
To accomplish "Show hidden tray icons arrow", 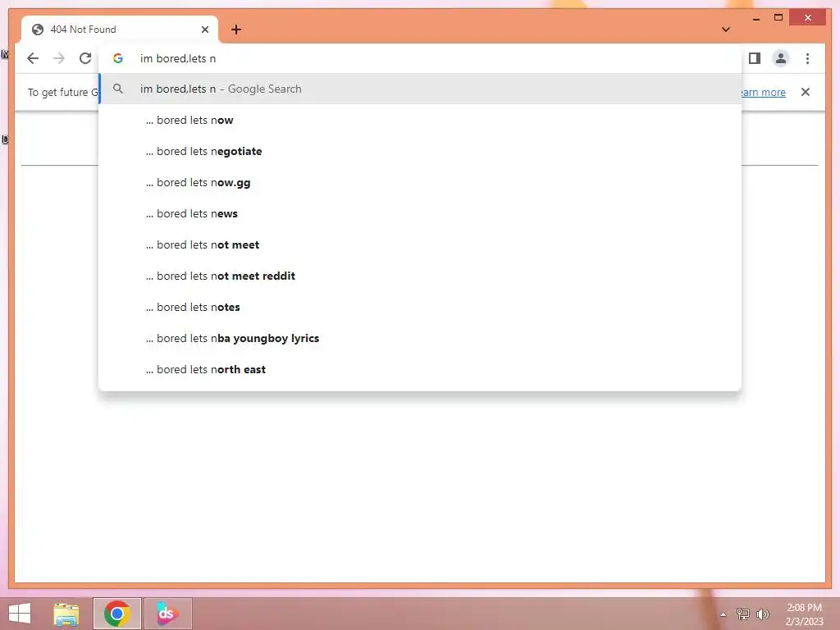I will point(723,614).
